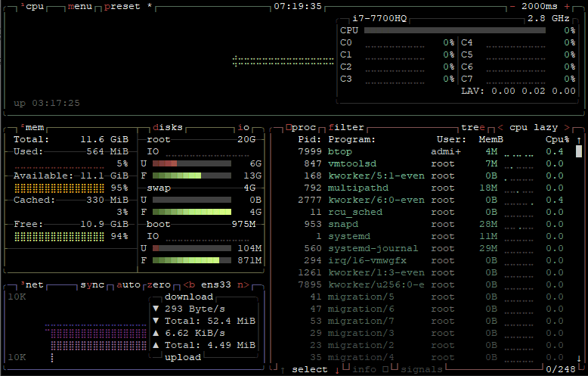Switch to previous network interface with b

coord(189,285)
